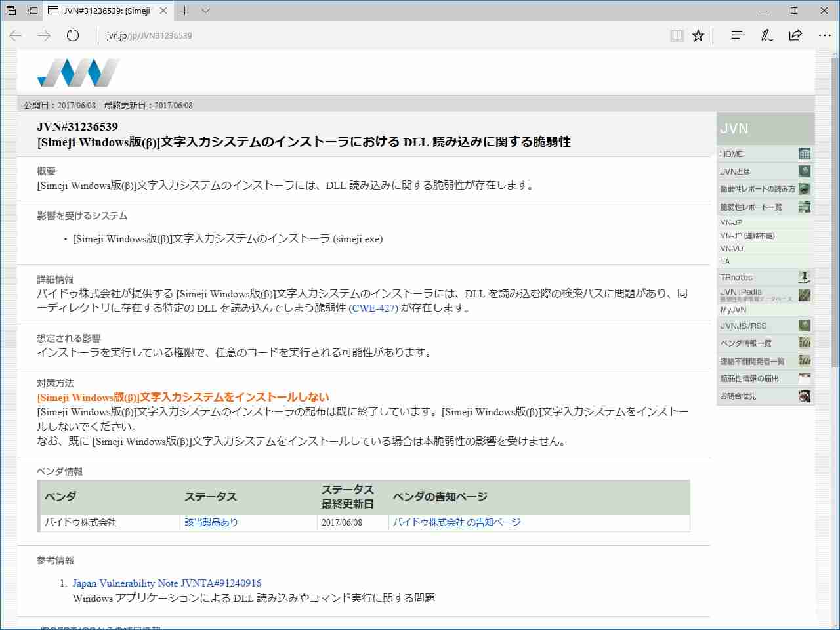Add this page to favorites with star
Viewport: 840px width, 630px height.
[x=698, y=35]
